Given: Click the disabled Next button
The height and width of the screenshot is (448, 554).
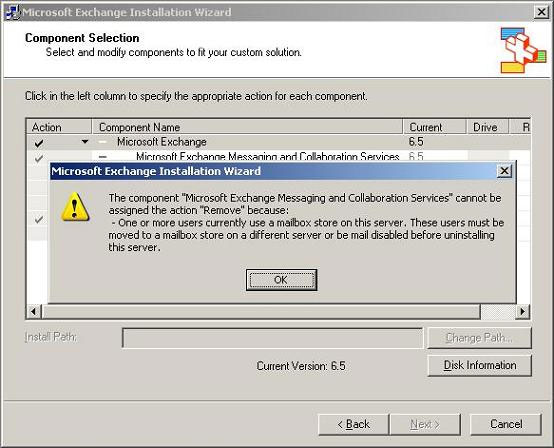Looking at the screenshot, I should (x=425, y=424).
